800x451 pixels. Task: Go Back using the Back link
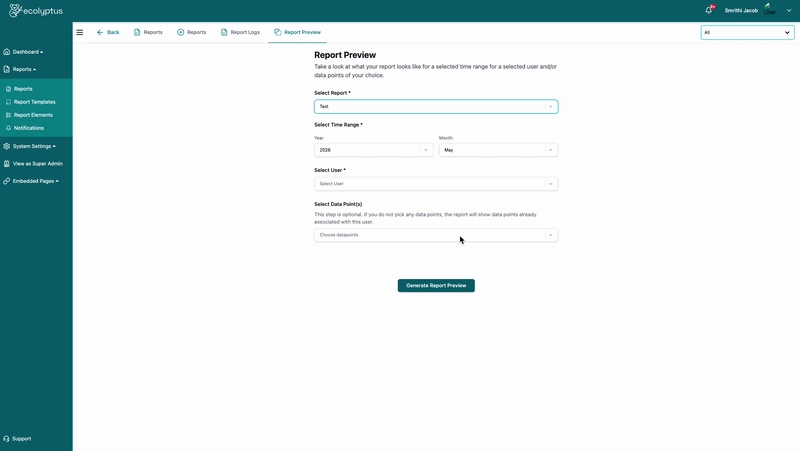point(108,32)
